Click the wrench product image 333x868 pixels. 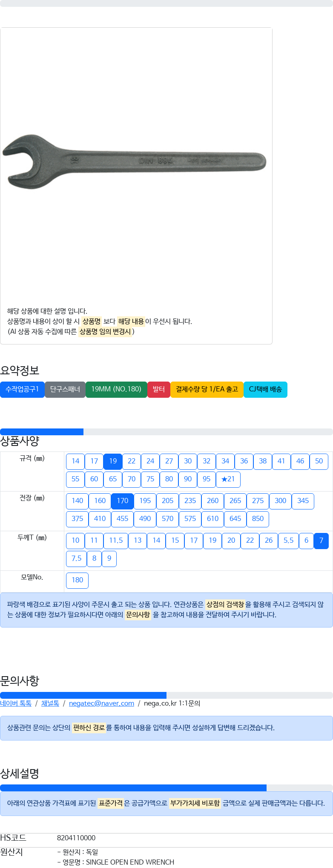135,161
